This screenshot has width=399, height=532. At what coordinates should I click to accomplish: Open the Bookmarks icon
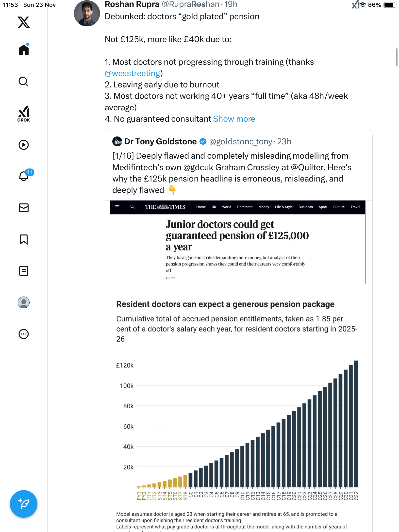24,239
